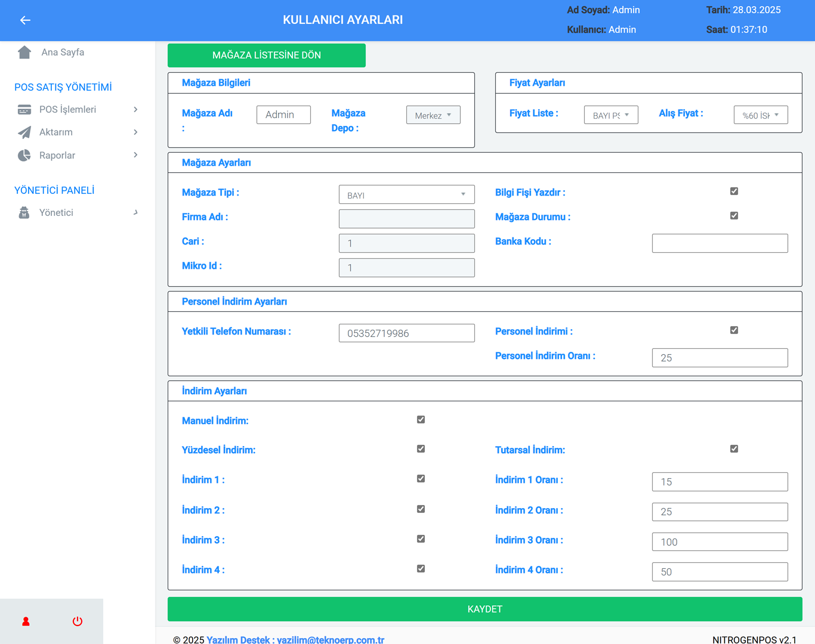
Task: Click the Mikro Id input field
Action: tap(407, 268)
